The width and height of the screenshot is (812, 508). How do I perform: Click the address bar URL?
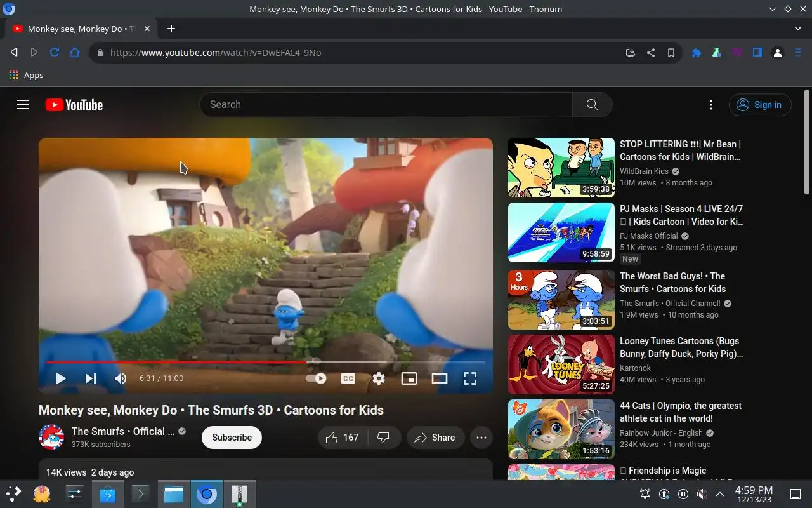click(216, 53)
